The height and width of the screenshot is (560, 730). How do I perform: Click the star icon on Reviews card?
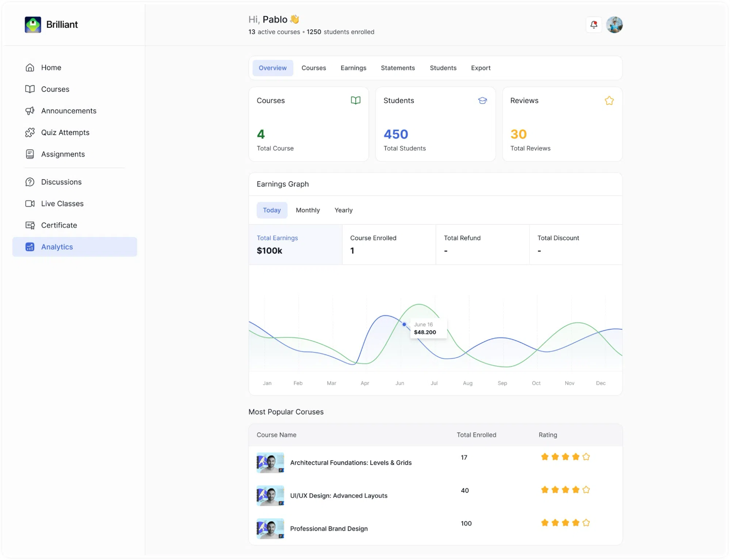click(x=609, y=100)
